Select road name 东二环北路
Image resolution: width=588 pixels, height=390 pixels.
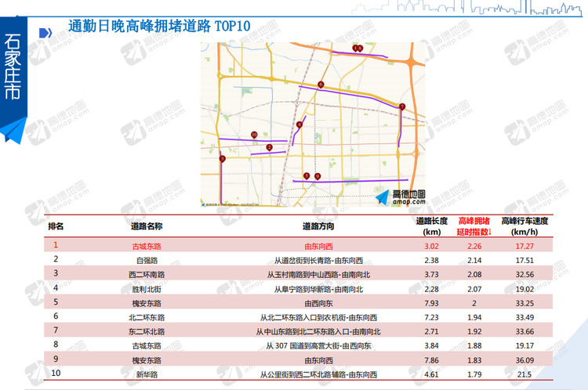click(x=147, y=332)
